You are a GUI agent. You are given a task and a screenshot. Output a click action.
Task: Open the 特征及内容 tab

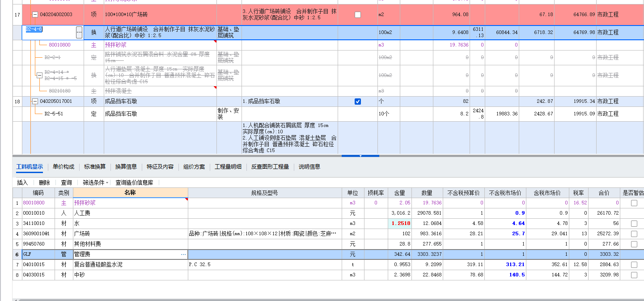[x=160, y=167]
